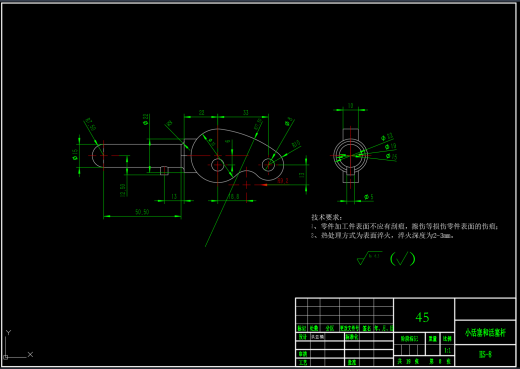Select the "设计" label in title block
The width and height of the screenshot is (520, 369).
[x=303, y=337]
